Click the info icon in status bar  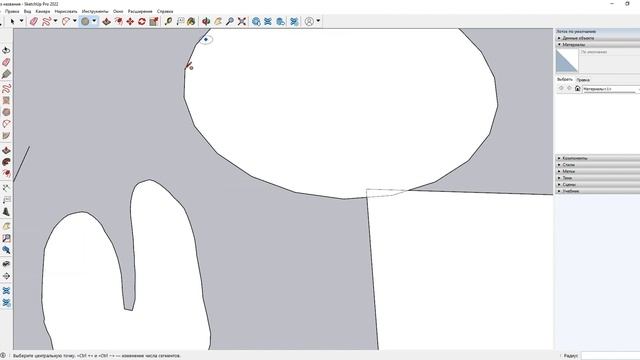[x=3, y=356]
